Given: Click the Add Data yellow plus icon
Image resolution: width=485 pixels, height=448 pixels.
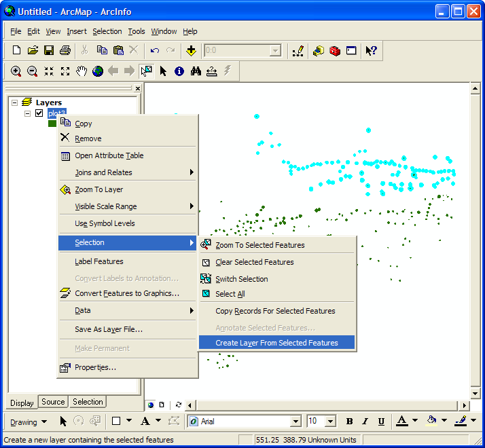Looking at the screenshot, I should (191, 50).
